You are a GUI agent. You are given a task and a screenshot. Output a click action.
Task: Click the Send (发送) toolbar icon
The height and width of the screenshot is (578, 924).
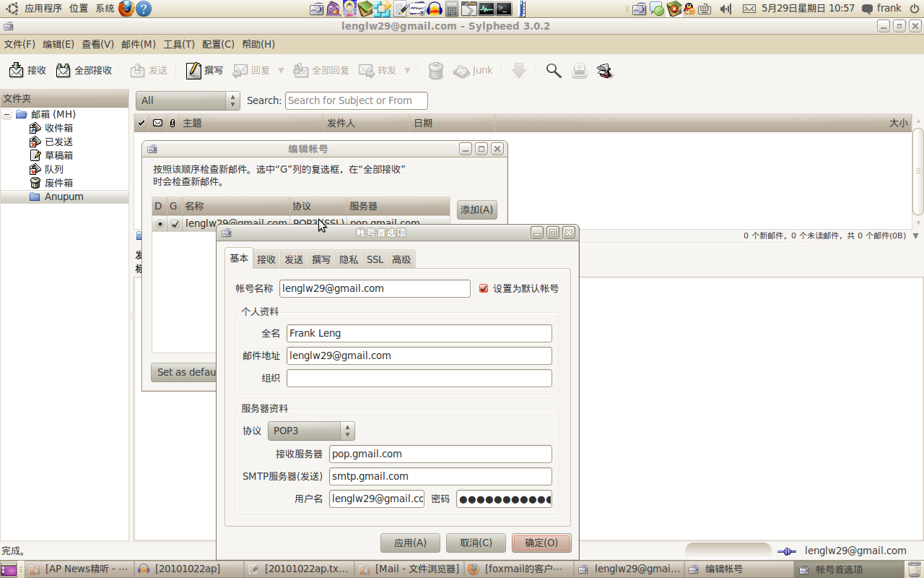(x=137, y=71)
